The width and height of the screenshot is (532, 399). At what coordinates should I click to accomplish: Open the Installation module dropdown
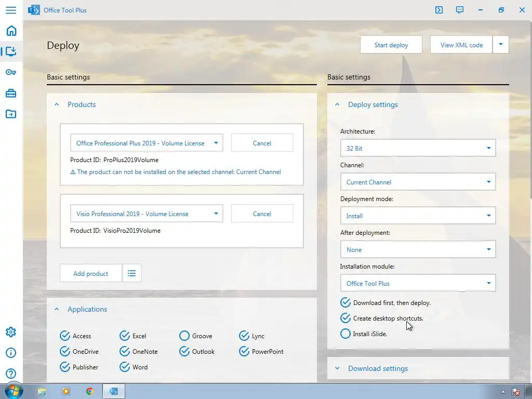coord(418,283)
